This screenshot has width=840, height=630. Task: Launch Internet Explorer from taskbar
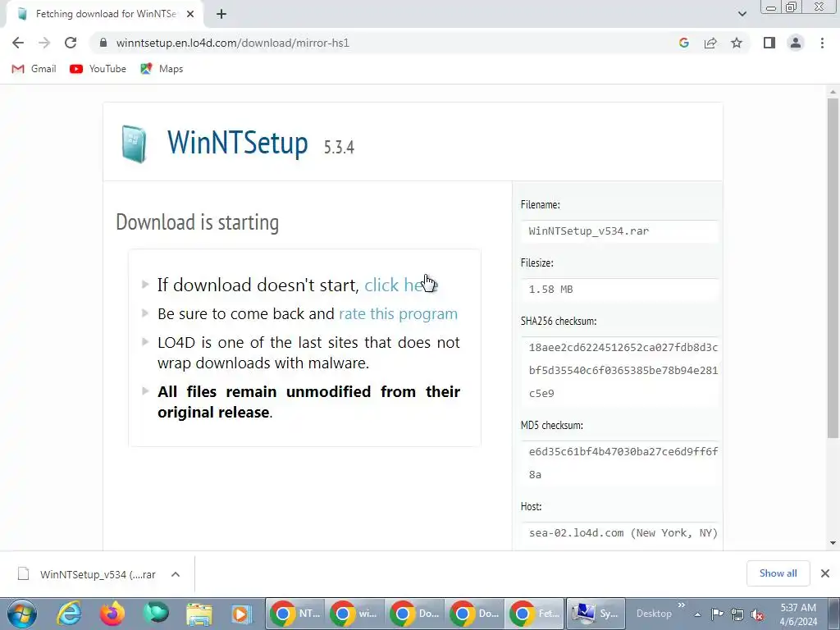69,614
